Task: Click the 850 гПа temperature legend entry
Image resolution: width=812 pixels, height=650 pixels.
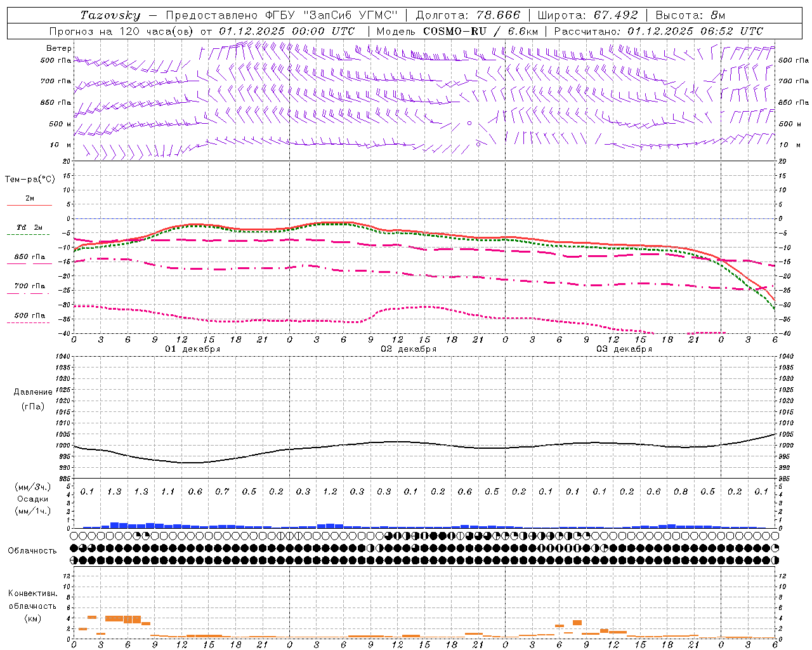Action: coord(30,257)
